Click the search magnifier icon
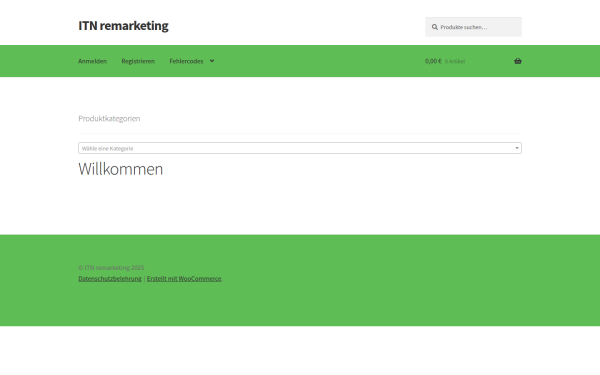This screenshot has height=375, width=600. click(435, 27)
